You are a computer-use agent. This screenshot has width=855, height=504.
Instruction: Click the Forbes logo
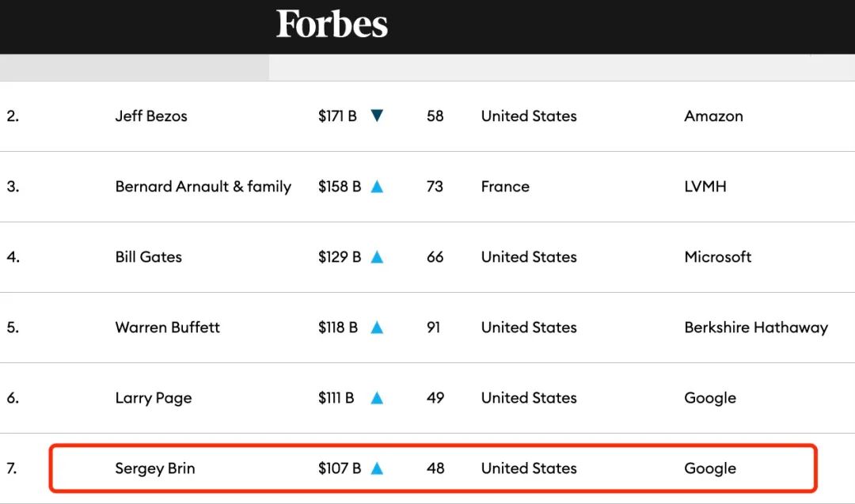(x=332, y=25)
